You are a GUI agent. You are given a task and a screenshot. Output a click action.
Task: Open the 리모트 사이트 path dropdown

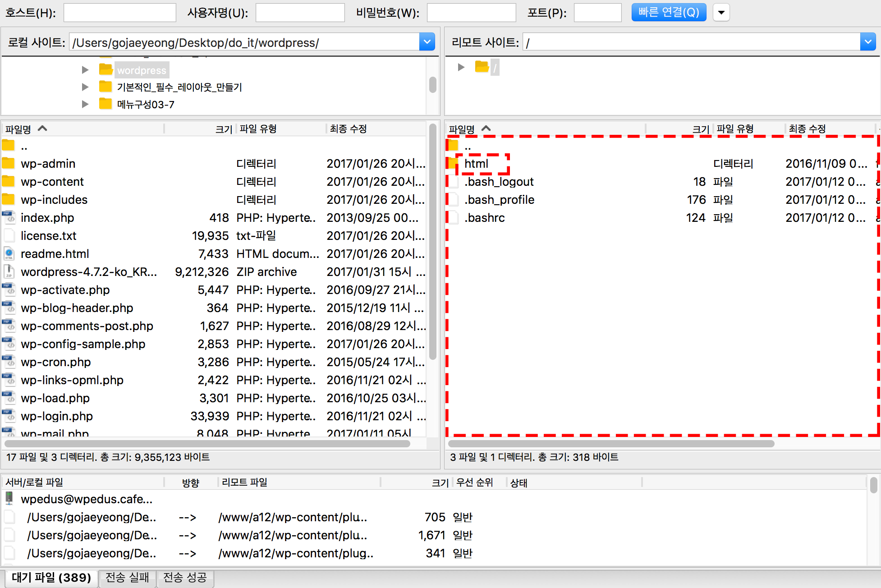pos(867,42)
